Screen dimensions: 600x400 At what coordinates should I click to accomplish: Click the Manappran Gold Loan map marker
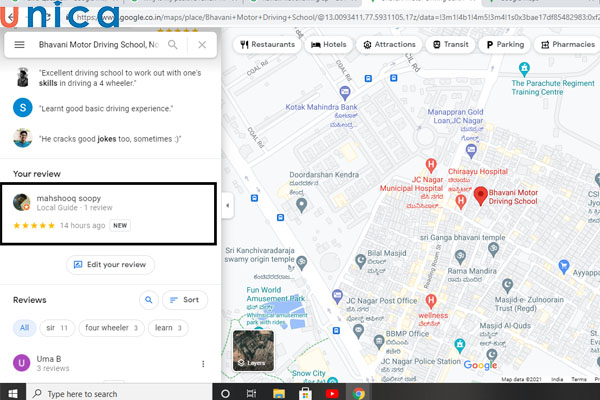(471, 151)
